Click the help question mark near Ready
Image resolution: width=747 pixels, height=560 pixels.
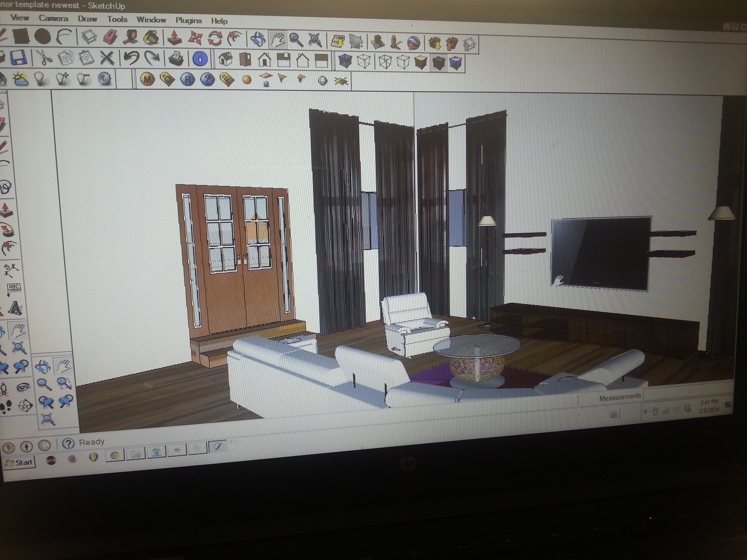tap(68, 444)
